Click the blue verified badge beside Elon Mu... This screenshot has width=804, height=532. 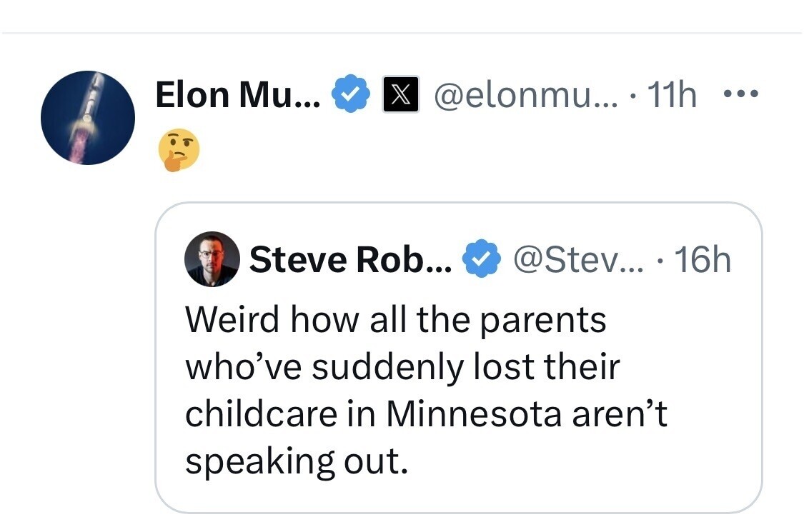350,95
